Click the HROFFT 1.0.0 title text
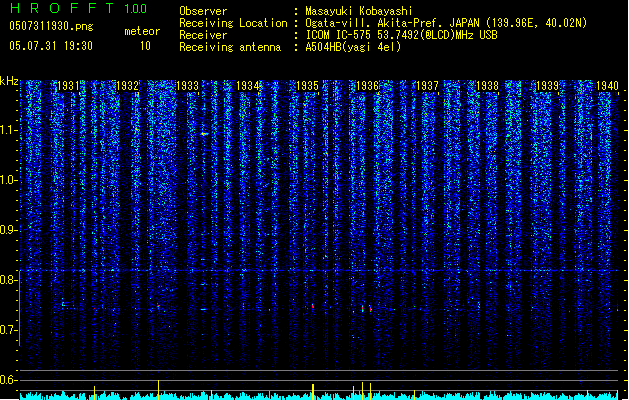 79,8
